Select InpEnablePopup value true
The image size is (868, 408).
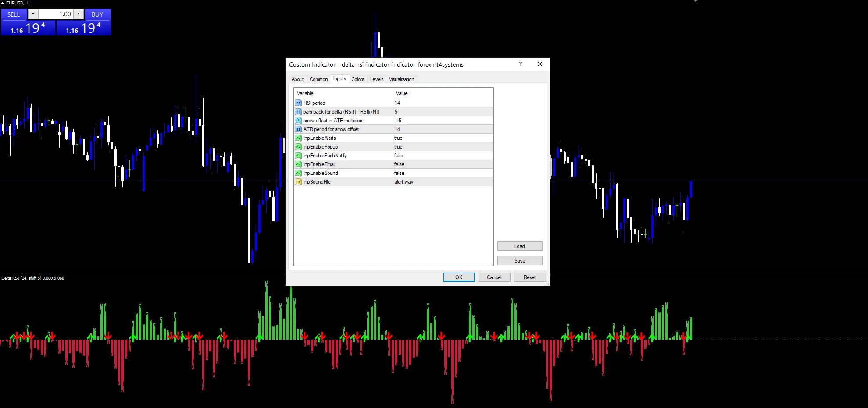[x=443, y=147]
